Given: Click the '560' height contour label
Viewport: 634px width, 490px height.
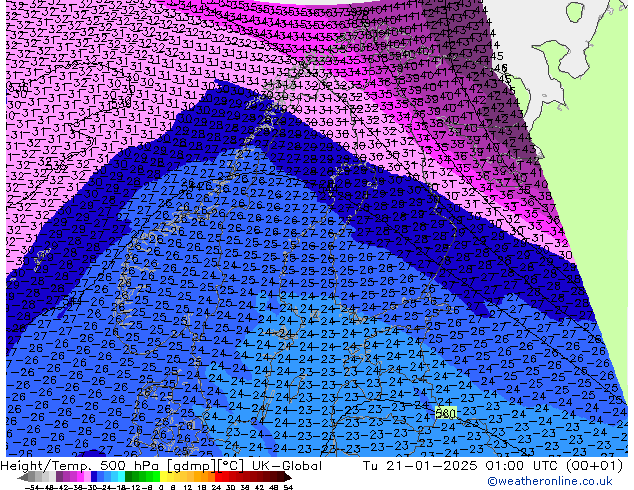Looking at the screenshot, I should [446, 413].
